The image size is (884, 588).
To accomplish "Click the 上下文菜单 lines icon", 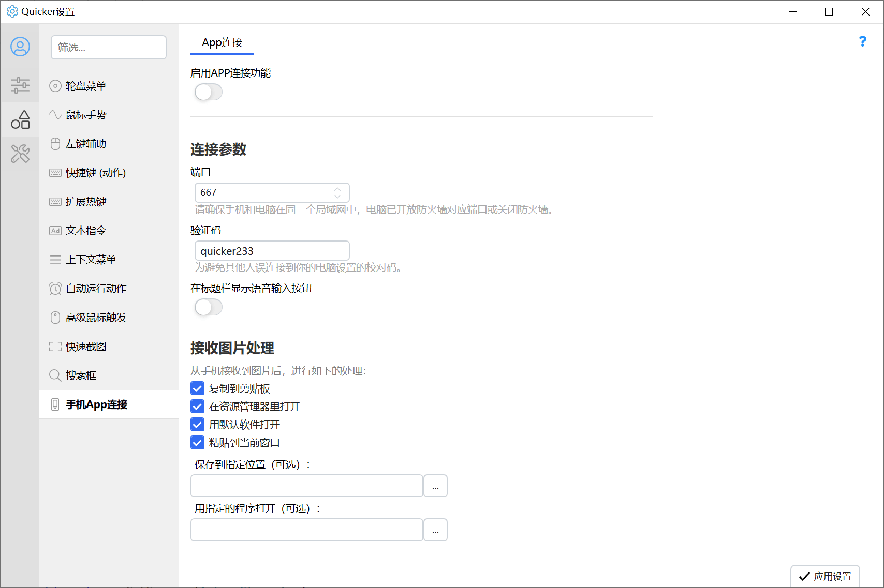I will (x=55, y=260).
